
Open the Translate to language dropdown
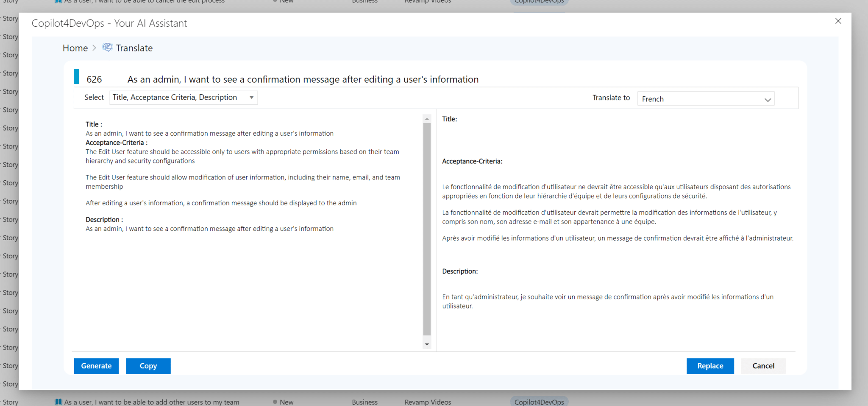[705, 98]
